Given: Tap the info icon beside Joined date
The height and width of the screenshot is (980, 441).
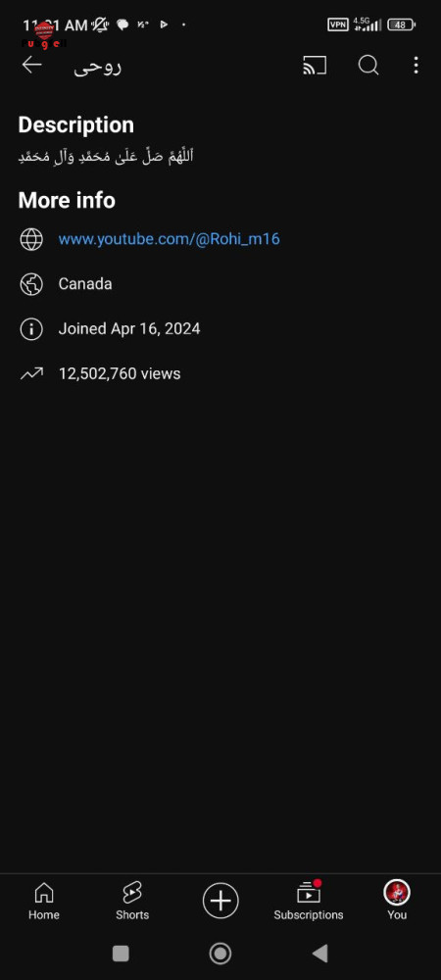Looking at the screenshot, I should [31, 328].
